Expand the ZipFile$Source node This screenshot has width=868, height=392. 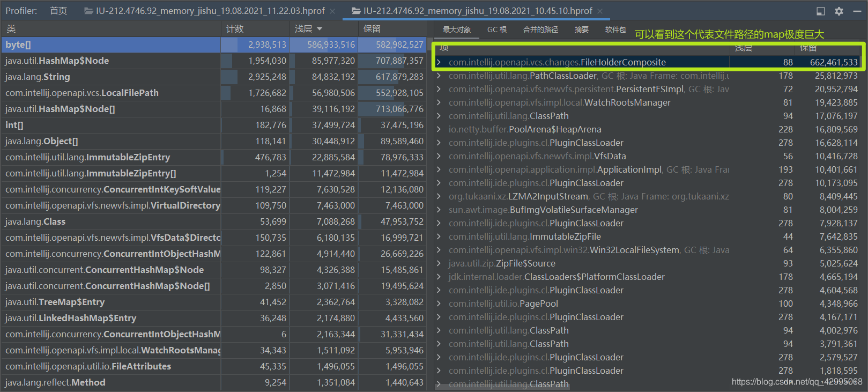click(x=439, y=263)
